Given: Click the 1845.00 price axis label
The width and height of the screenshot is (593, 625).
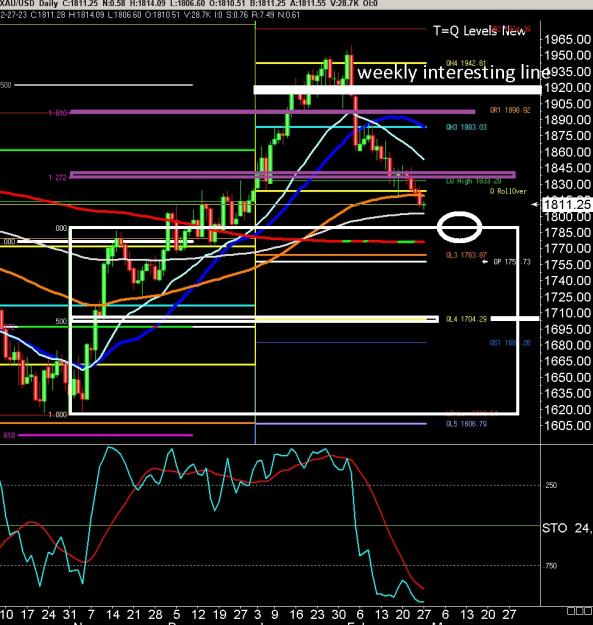Looking at the screenshot, I should pyautogui.click(x=567, y=168).
